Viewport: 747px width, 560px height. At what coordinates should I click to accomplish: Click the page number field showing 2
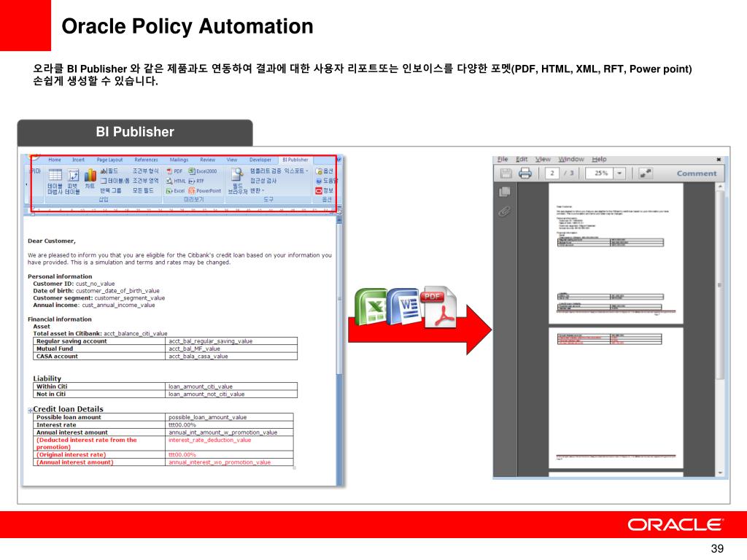[552, 174]
